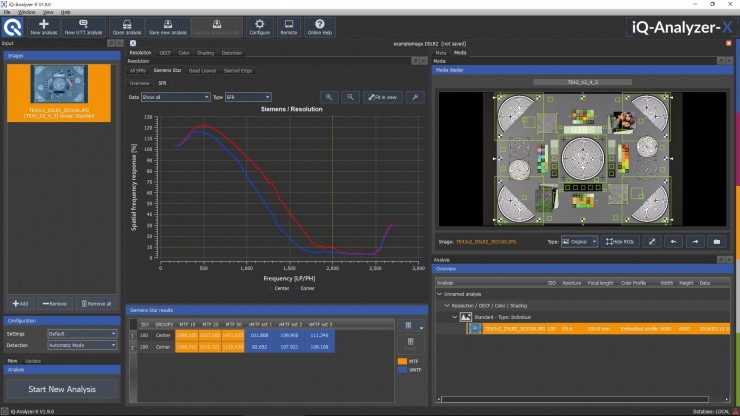This screenshot has height=416, width=740.
Task: Open the Data 'Show all' dropdown
Action: point(175,97)
